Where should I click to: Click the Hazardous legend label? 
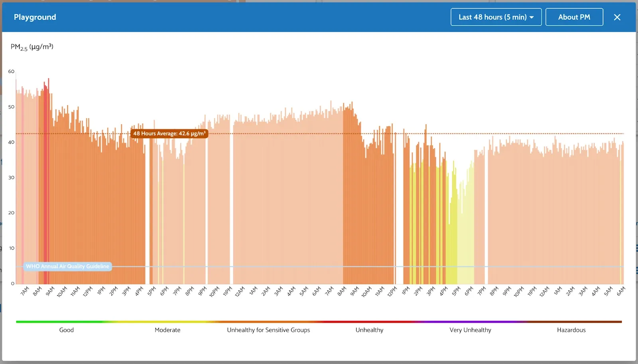click(571, 330)
